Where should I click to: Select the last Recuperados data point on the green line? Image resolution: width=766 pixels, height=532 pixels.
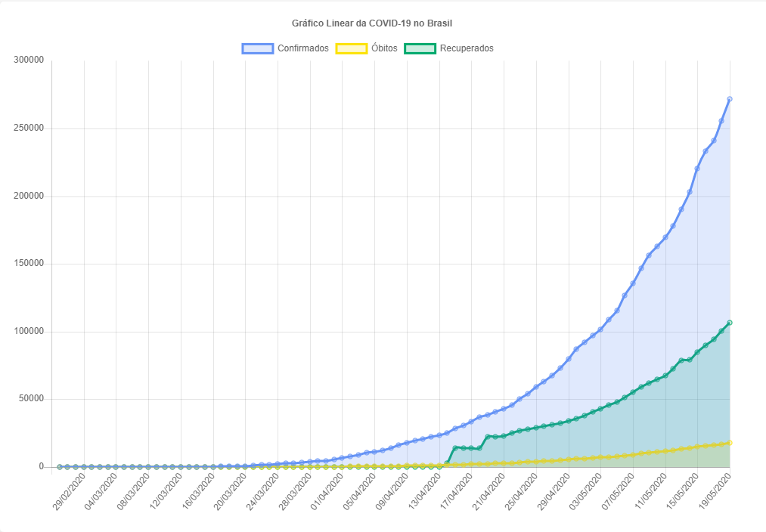730,323
